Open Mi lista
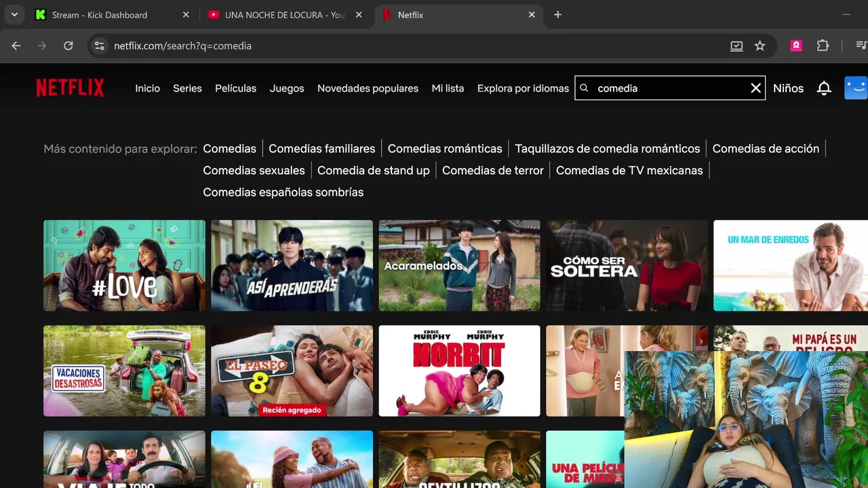Screen dimensions: 868x488 (x=448, y=88)
